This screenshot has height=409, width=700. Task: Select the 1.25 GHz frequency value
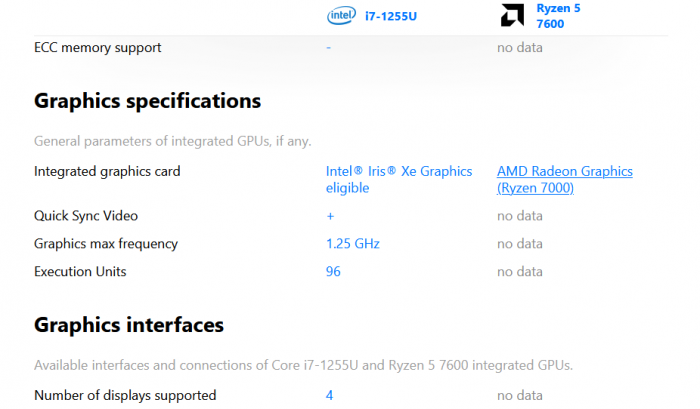(x=352, y=243)
